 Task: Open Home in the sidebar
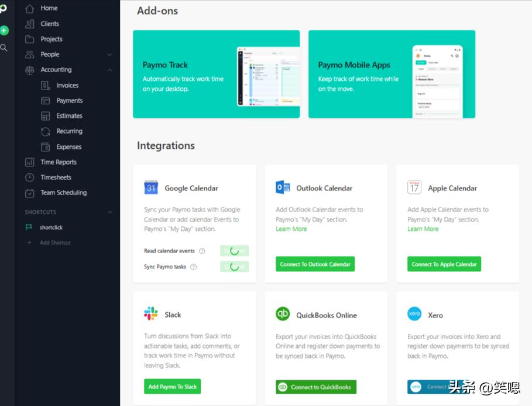[49, 8]
